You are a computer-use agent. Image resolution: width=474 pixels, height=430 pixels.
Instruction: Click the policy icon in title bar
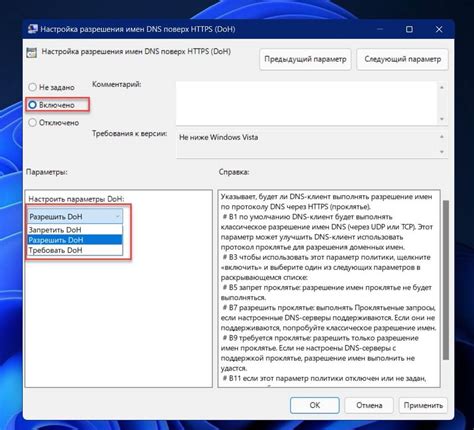pyautogui.click(x=32, y=29)
